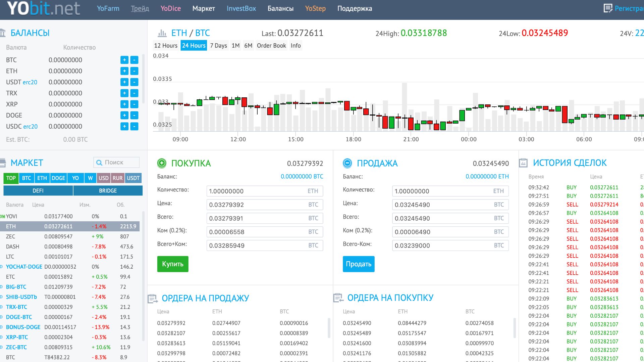Go to the Маркет page
The image size is (644, 362).
point(204,8)
